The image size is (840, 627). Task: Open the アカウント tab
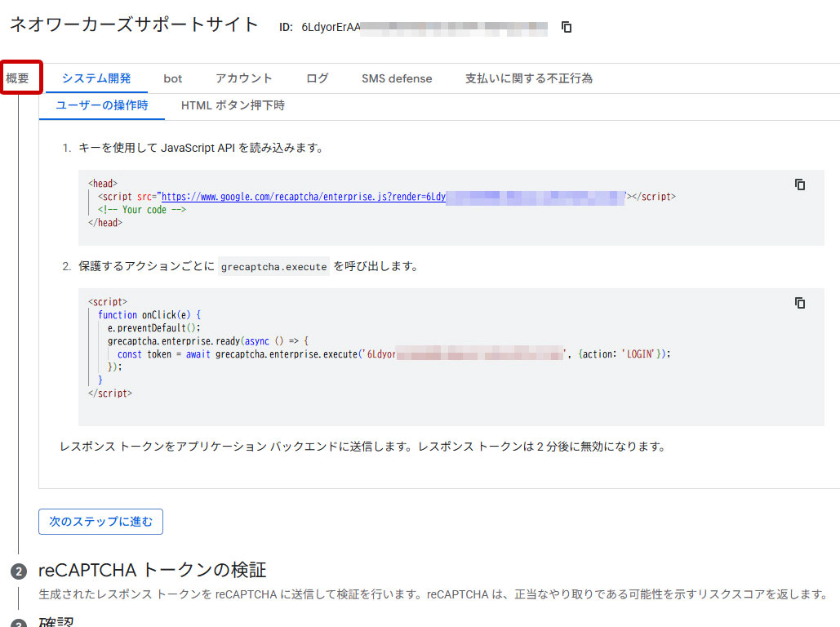244,78
